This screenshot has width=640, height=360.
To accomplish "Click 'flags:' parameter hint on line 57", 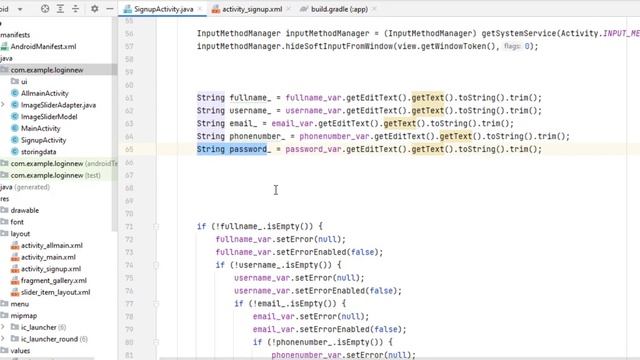I will pyautogui.click(x=512, y=46).
